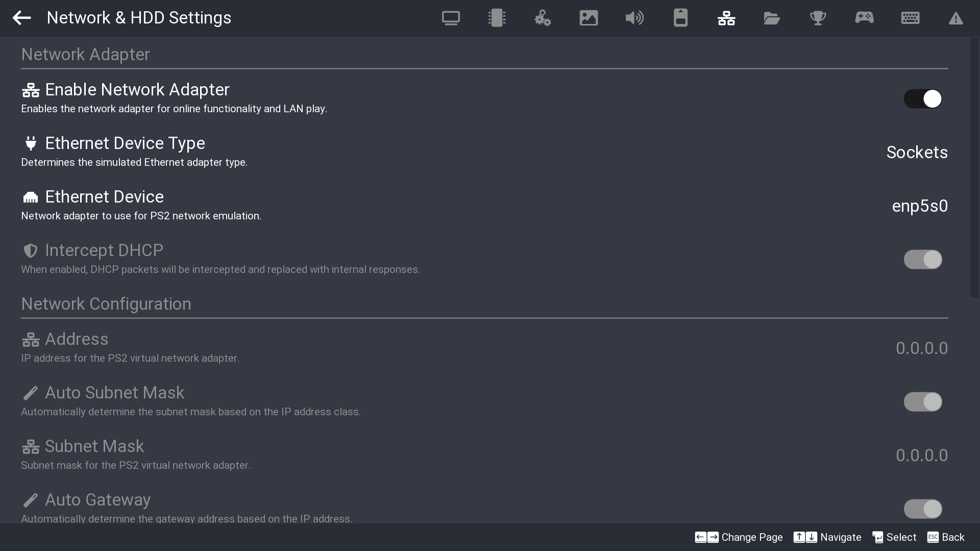Open Audio settings speaker icon
Viewport: 980px width, 551px height.
(x=634, y=18)
